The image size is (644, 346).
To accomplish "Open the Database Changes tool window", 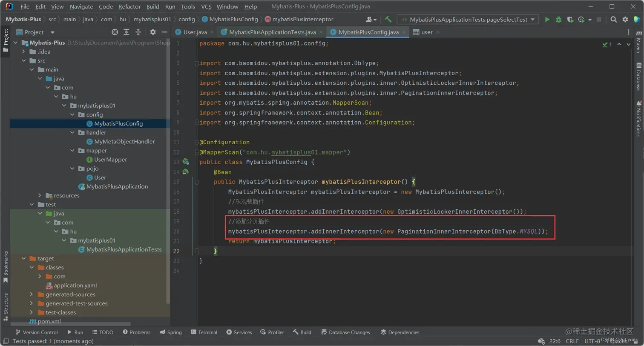I will 345,332.
